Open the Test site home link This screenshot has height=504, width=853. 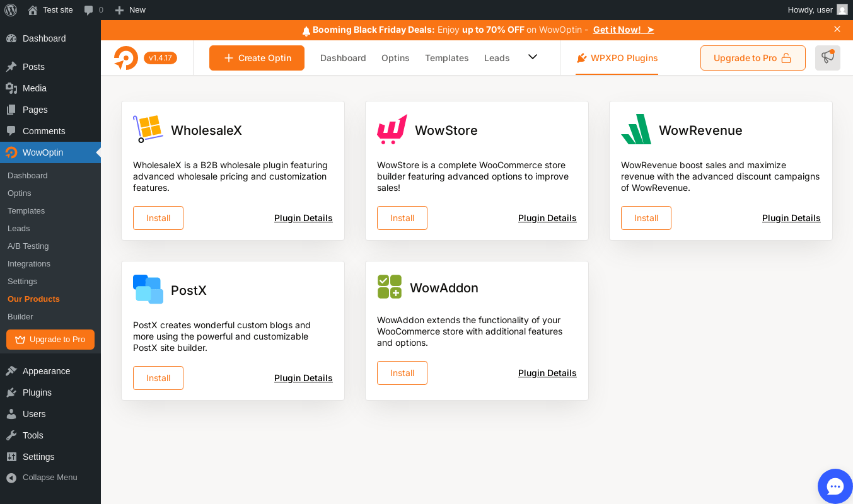click(x=50, y=10)
